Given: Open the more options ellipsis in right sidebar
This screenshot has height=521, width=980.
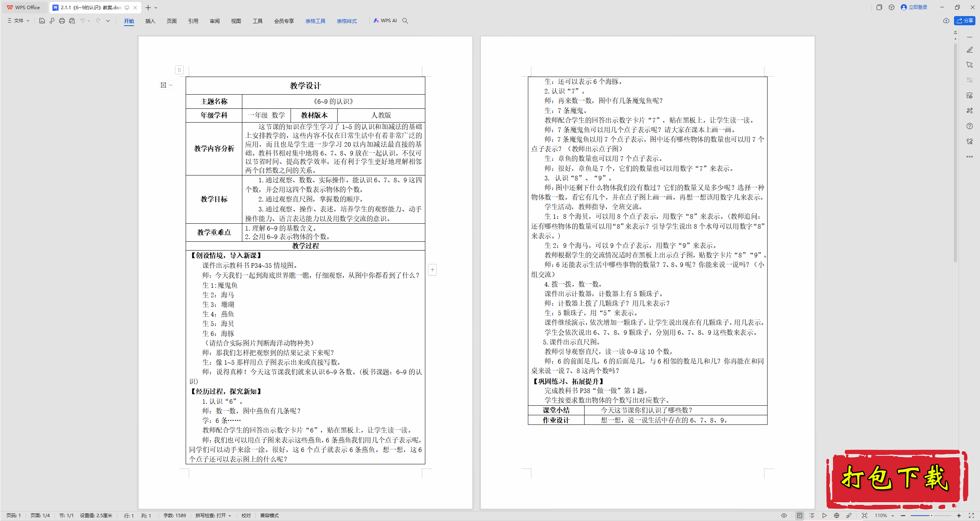Looking at the screenshot, I should click(970, 157).
